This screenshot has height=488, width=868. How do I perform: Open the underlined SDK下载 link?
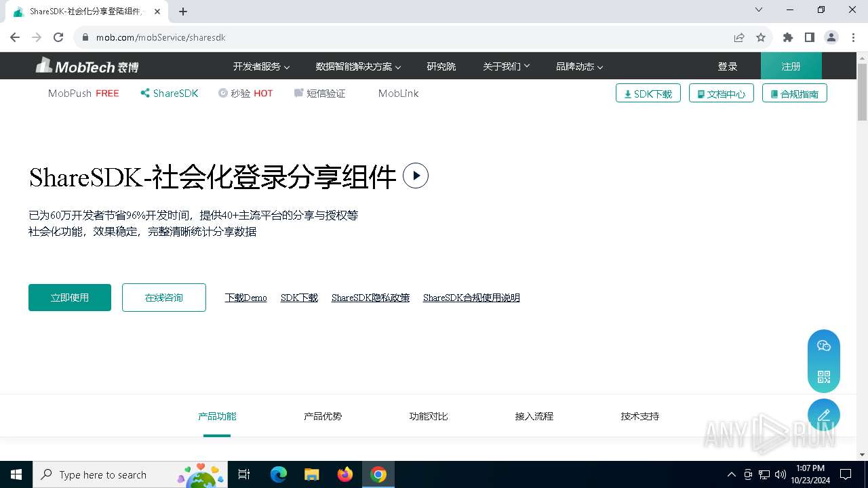pos(299,298)
